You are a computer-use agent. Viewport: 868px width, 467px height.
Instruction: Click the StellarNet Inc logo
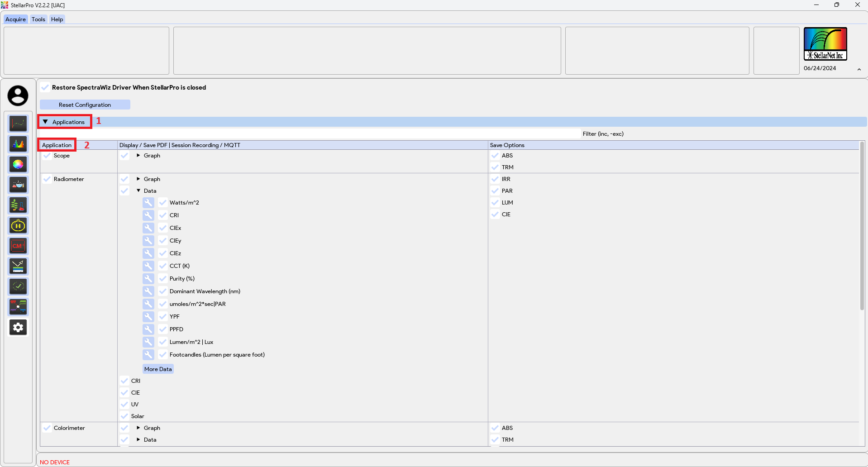[x=825, y=44]
